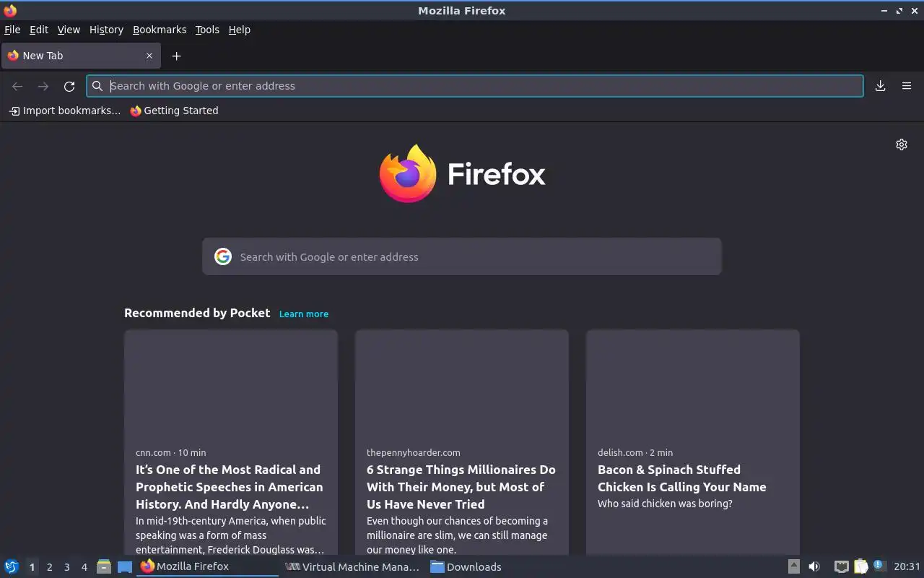Click the update notifier tray icon

click(x=879, y=565)
